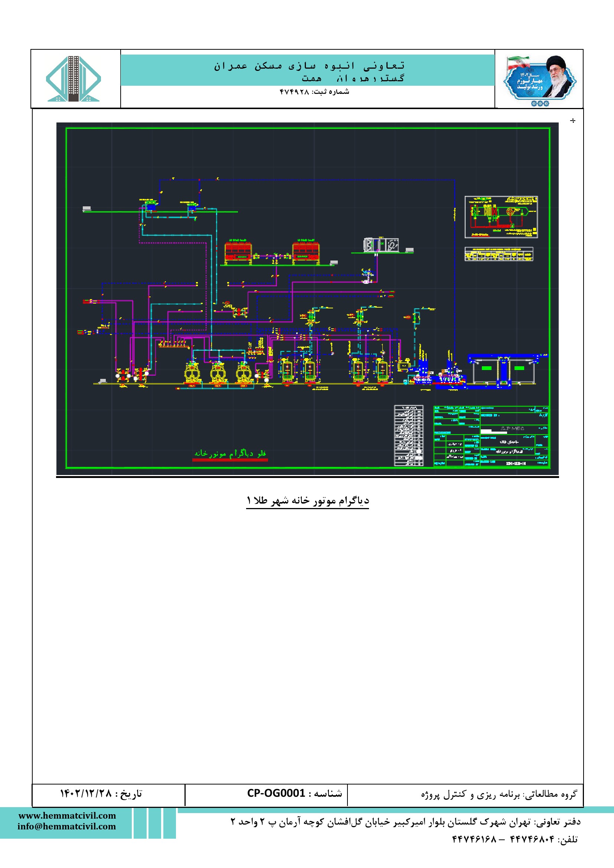Open the www.hemmatcivil.com link
The height and width of the screenshot is (868, 614).
(67, 816)
